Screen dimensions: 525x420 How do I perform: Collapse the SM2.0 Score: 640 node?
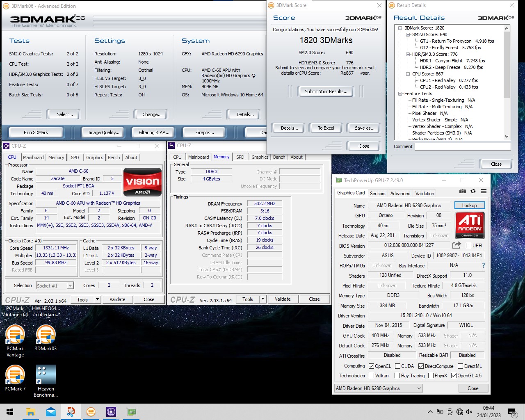(408, 34)
